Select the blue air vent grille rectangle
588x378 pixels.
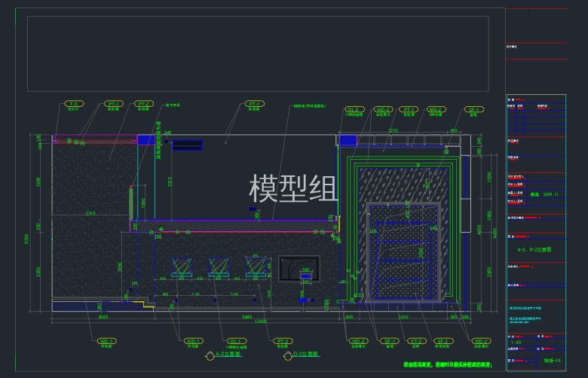[x=187, y=145]
